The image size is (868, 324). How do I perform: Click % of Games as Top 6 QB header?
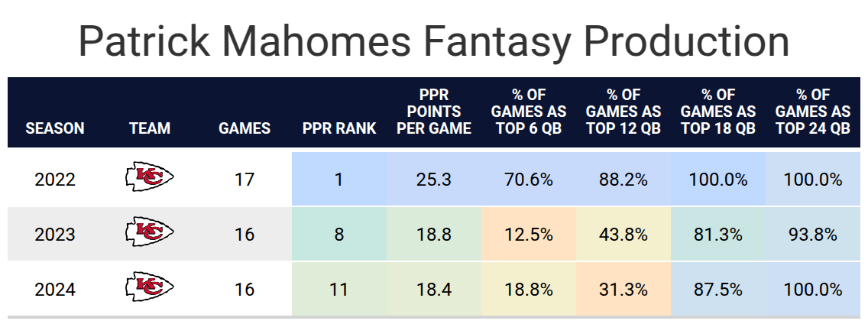[529, 112]
